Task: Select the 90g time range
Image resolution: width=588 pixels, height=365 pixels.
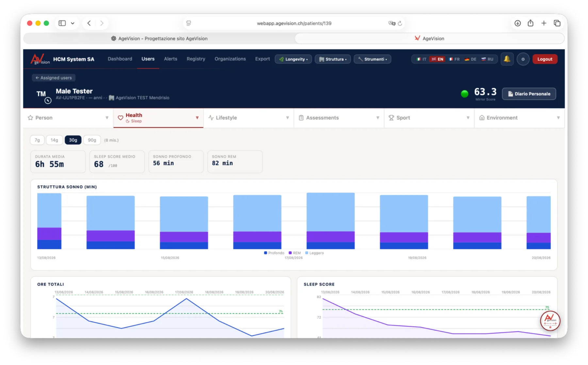Action: tap(92, 140)
